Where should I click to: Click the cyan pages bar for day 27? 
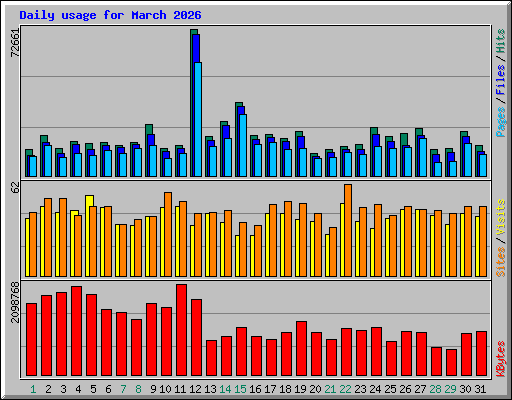click(x=423, y=158)
